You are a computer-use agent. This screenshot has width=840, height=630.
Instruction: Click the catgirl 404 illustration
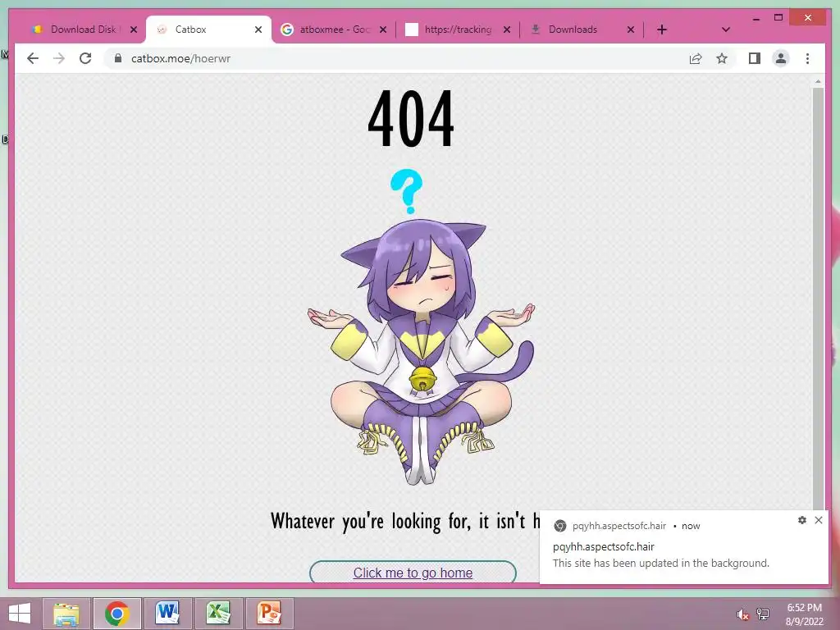click(421, 351)
